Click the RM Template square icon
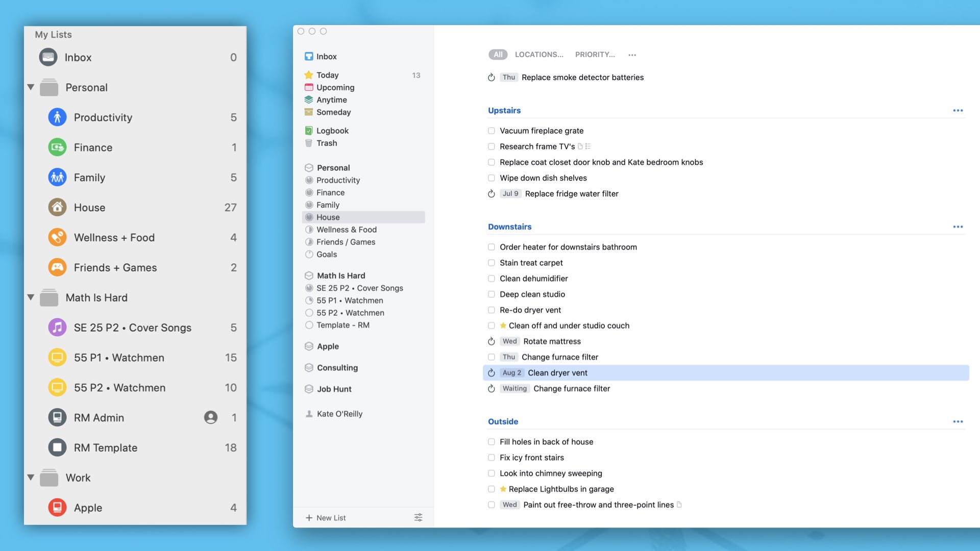Image resolution: width=980 pixels, height=551 pixels. point(57,447)
